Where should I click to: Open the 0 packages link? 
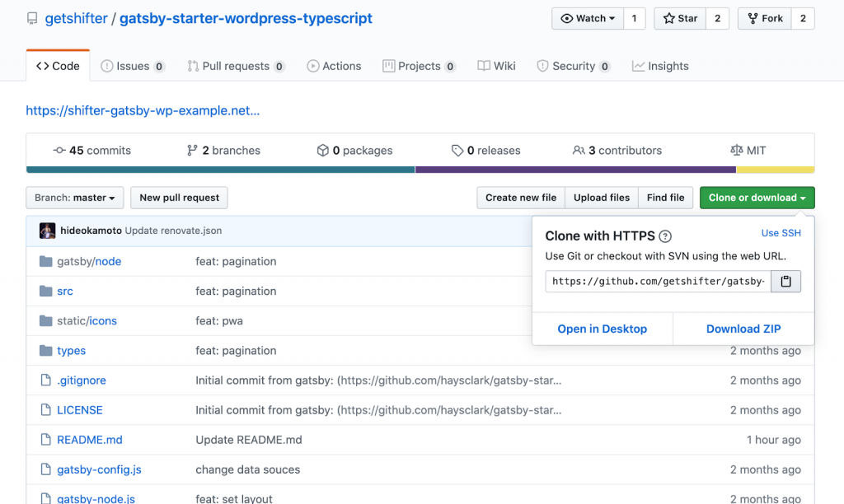(354, 151)
